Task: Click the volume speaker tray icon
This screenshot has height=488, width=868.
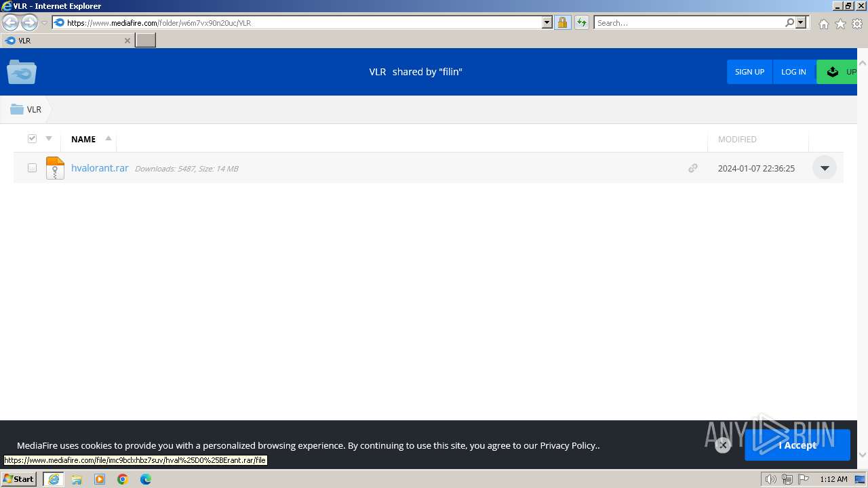Action: [x=771, y=479]
